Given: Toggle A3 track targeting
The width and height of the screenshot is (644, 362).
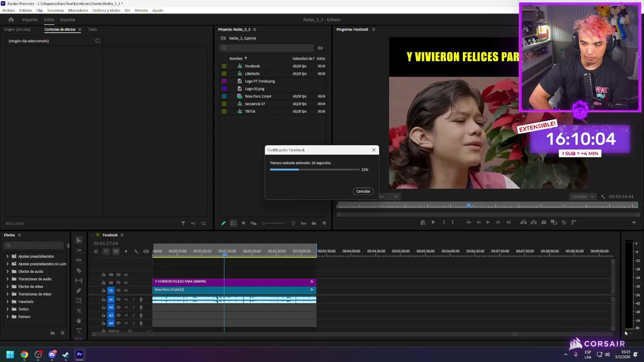Looking at the screenshot, I should pyautogui.click(x=111, y=315).
